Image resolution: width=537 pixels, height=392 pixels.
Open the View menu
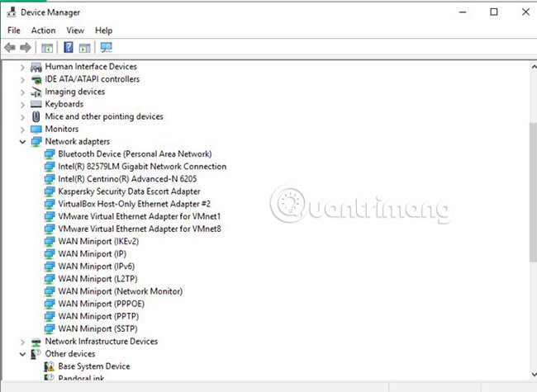click(x=75, y=31)
